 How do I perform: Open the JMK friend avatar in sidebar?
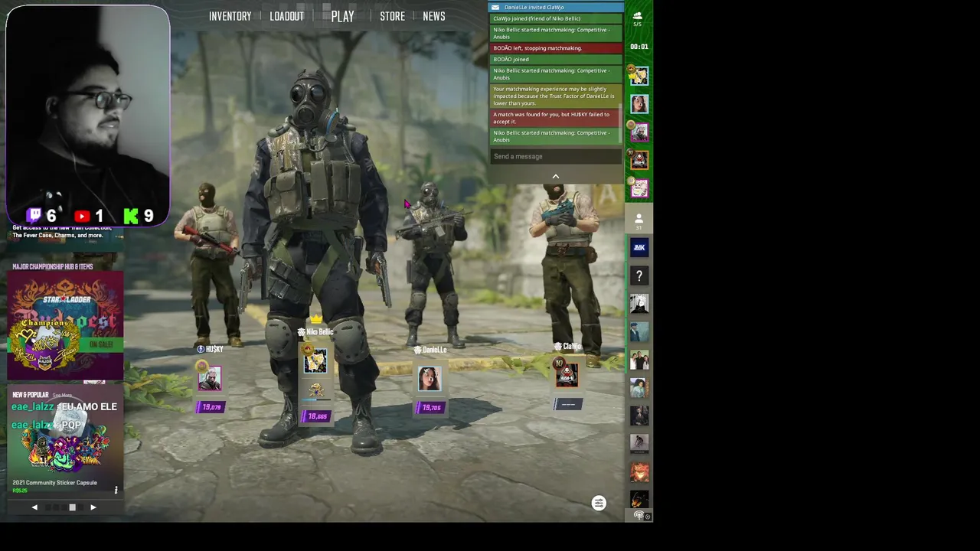tap(639, 247)
